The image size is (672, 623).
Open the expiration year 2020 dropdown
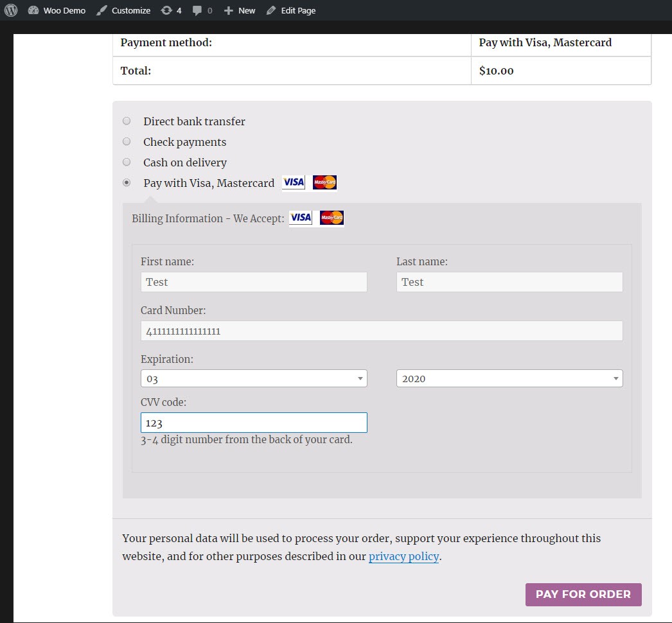pos(509,378)
